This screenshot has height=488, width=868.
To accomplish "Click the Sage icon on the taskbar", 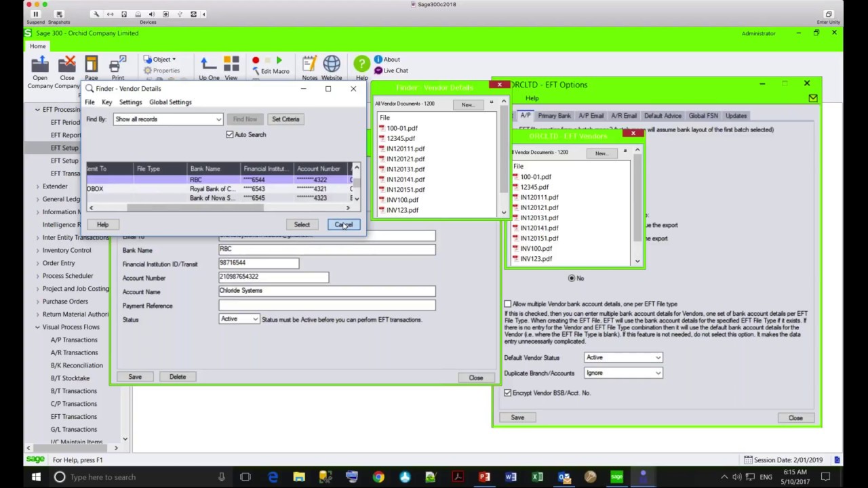I will pos(616,477).
